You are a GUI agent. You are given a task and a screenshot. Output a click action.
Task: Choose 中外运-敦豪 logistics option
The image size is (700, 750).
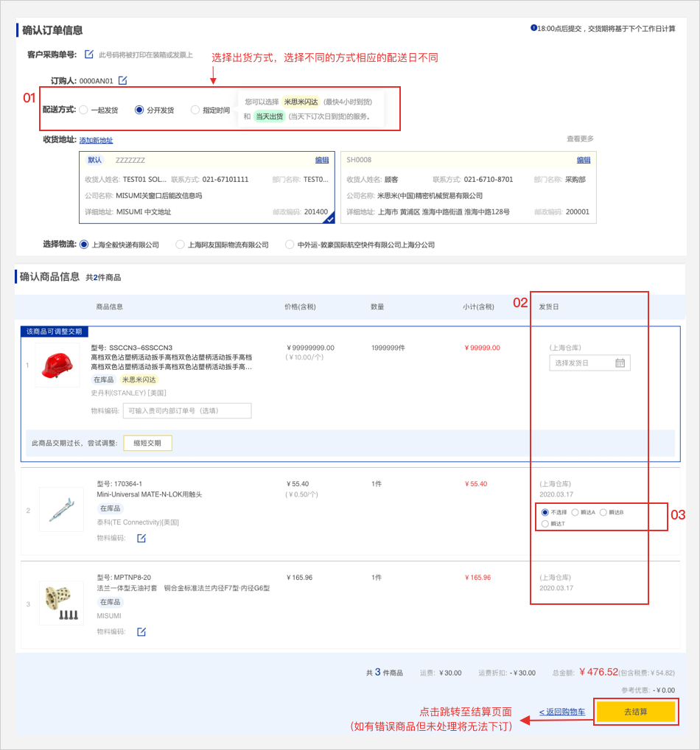click(290, 245)
